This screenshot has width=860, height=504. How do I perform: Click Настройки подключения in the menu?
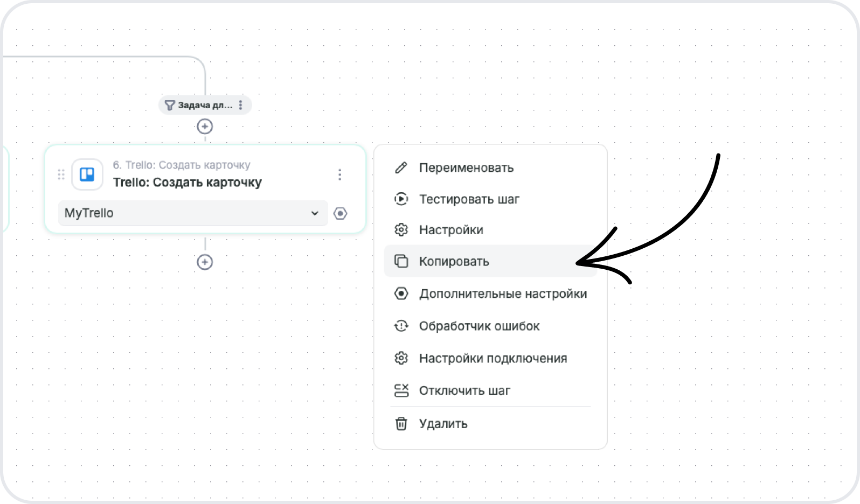(493, 359)
